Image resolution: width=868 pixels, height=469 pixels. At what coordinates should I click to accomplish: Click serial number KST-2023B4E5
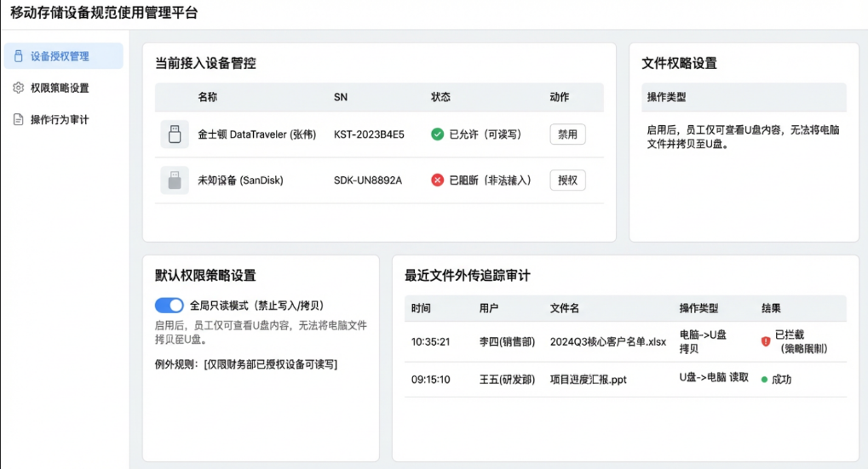(x=369, y=134)
